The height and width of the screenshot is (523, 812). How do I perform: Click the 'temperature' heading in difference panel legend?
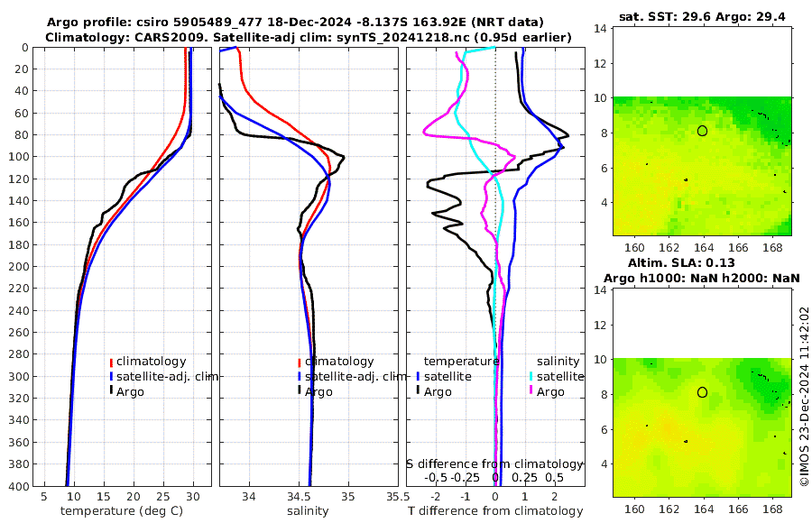tap(461, 362)
